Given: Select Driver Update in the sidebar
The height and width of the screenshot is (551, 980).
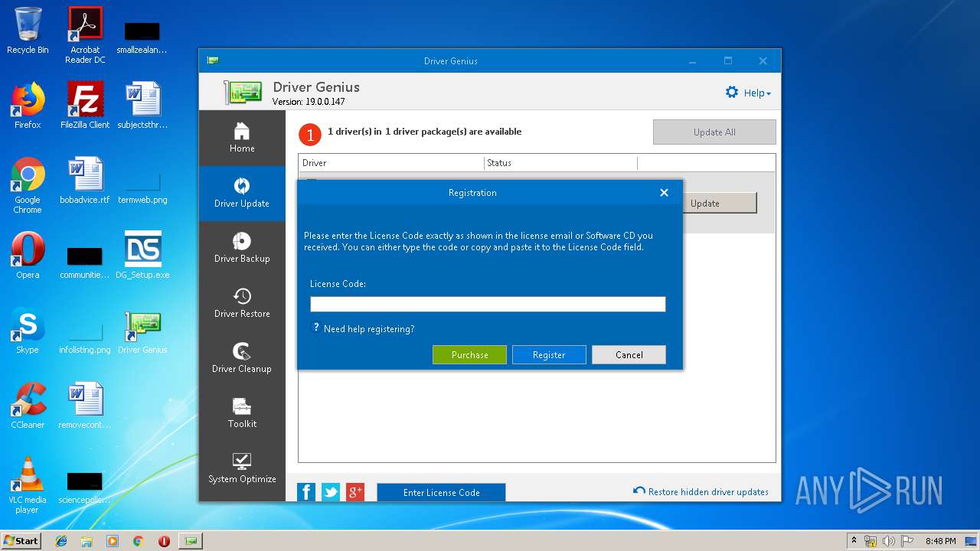Looking at the screenshot, I should point(242,193).
